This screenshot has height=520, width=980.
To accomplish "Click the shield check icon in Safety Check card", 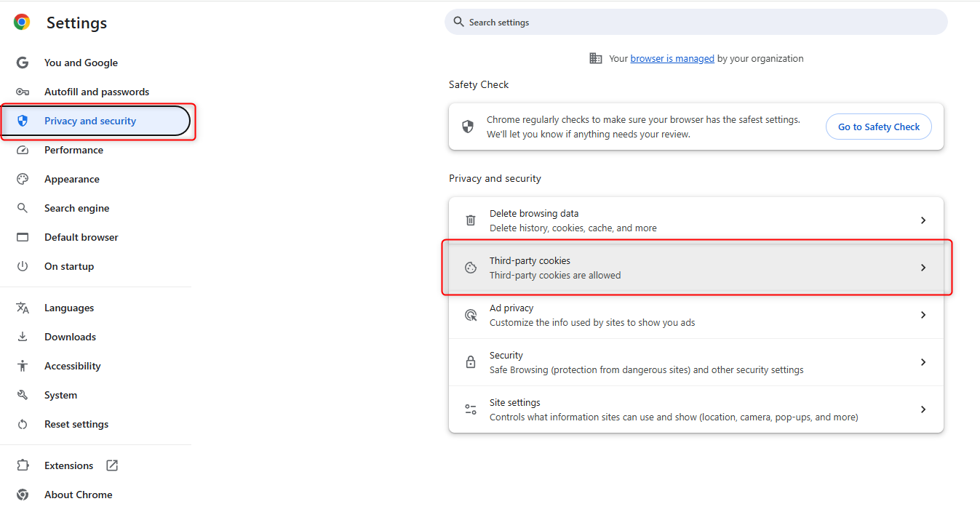I will click(469, 127).
